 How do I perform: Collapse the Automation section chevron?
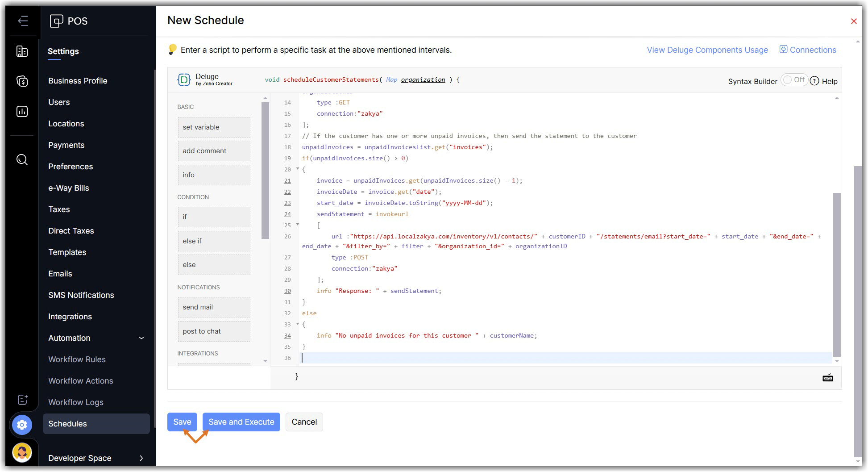[x=141, y=338]
